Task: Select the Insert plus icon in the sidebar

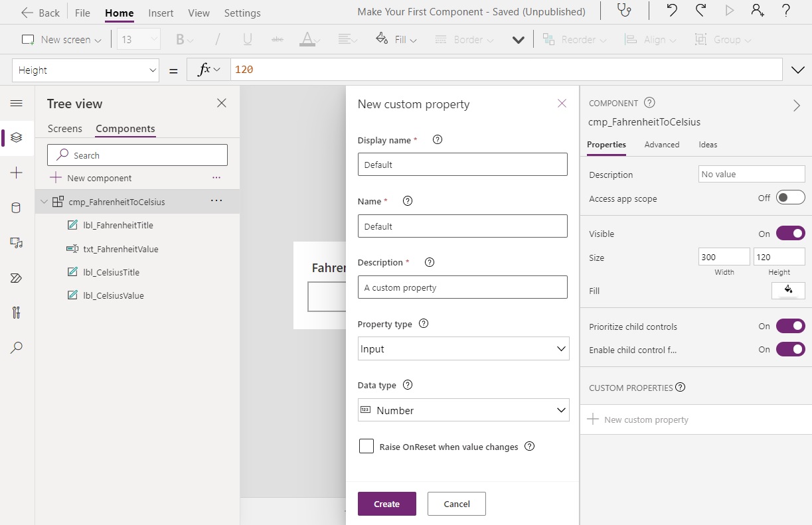Action: tap(17, 173)
